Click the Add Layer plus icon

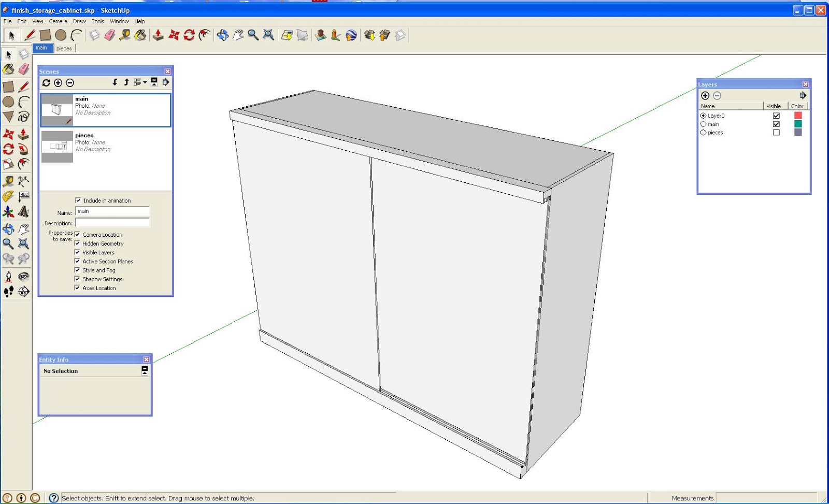click(706, 96)
